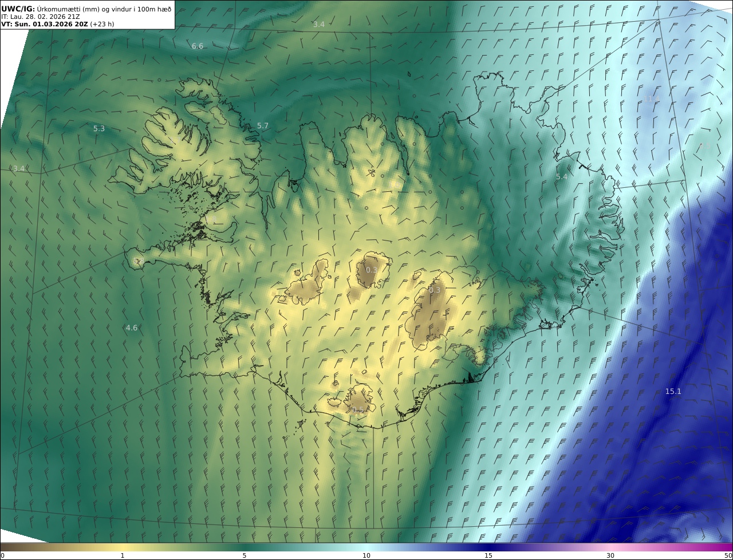Click the colorbar tick label 5
Viewport: 733px width, 560px height.
pos(245,555)
